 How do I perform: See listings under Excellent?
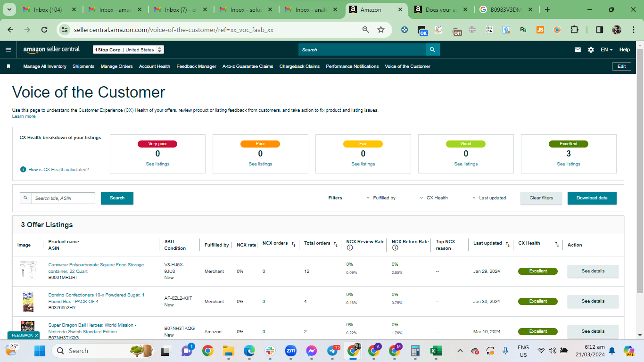point(569,164)
